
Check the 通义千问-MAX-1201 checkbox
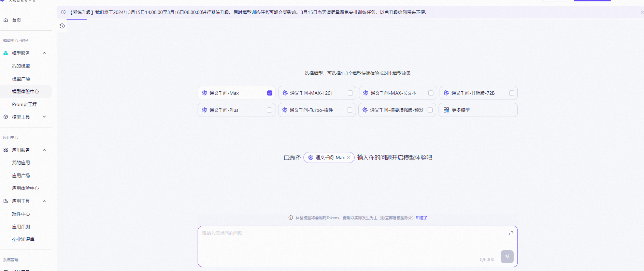[x=350, y=93]
